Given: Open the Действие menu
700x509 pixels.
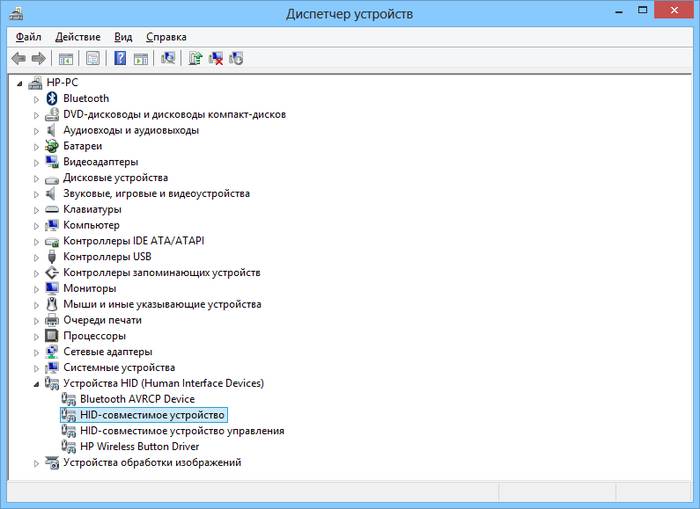Looking at the screenshot, I should pos(77,37).
